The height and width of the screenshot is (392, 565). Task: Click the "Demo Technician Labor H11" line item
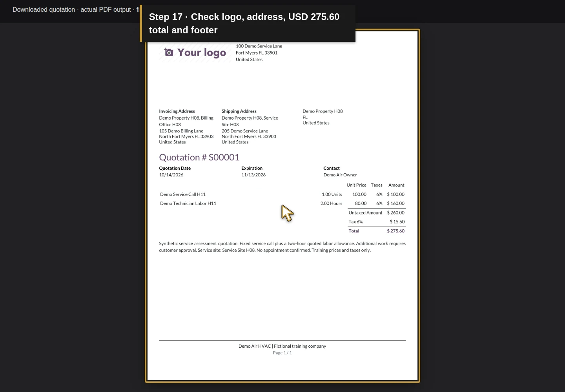pos(188,203)
